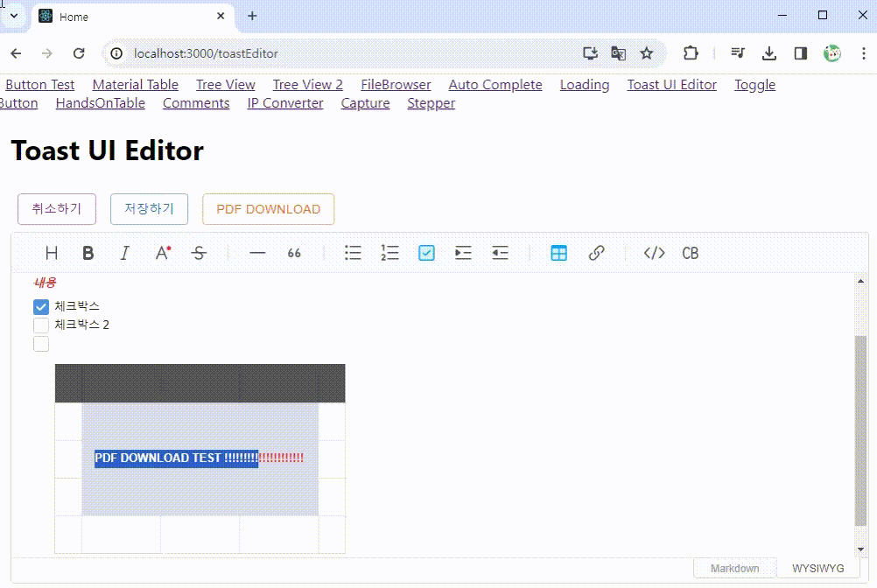Open Chrome three-dot menu

pyautogui.click(x=864, y=53)
